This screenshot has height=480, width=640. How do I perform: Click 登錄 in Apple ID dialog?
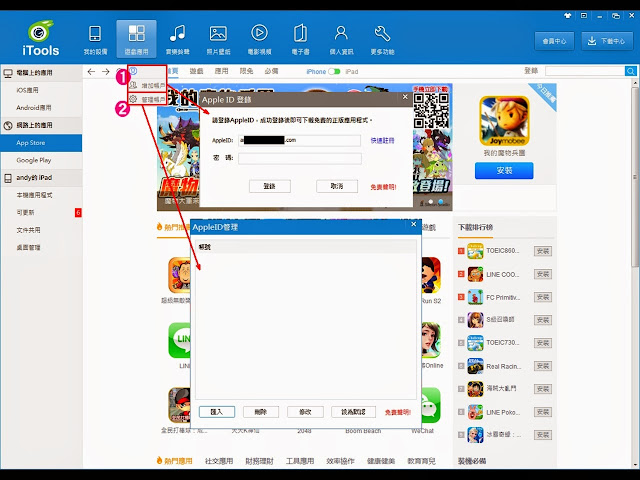270,186
